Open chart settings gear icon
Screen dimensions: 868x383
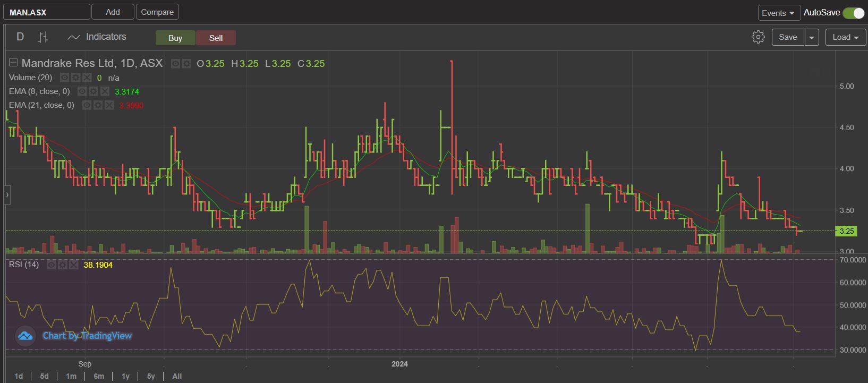point(758,37)
